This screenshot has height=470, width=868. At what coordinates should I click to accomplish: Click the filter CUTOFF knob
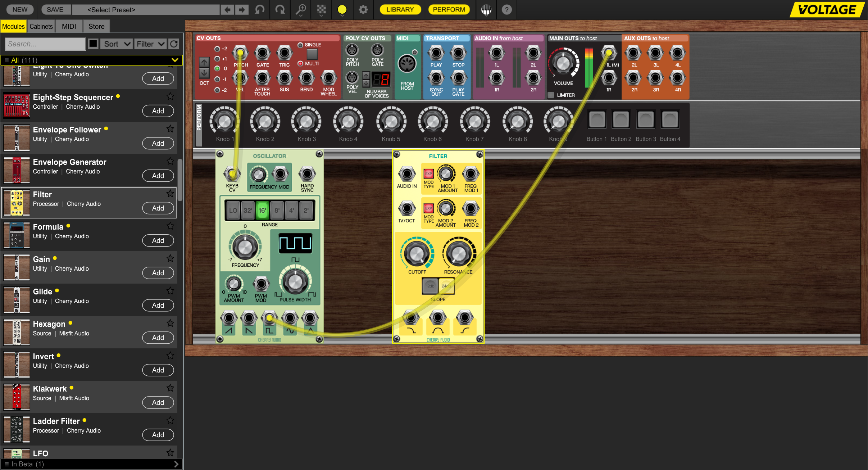(417, 254)
